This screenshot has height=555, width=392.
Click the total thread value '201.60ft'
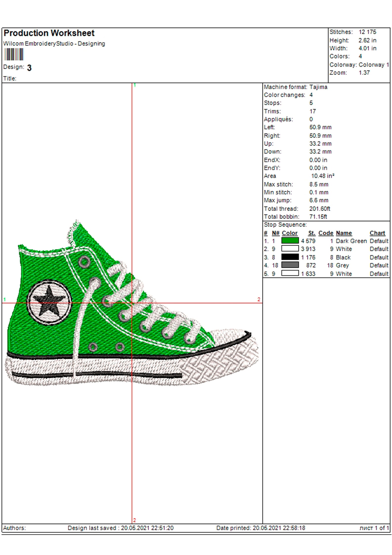tap(320, 209)
